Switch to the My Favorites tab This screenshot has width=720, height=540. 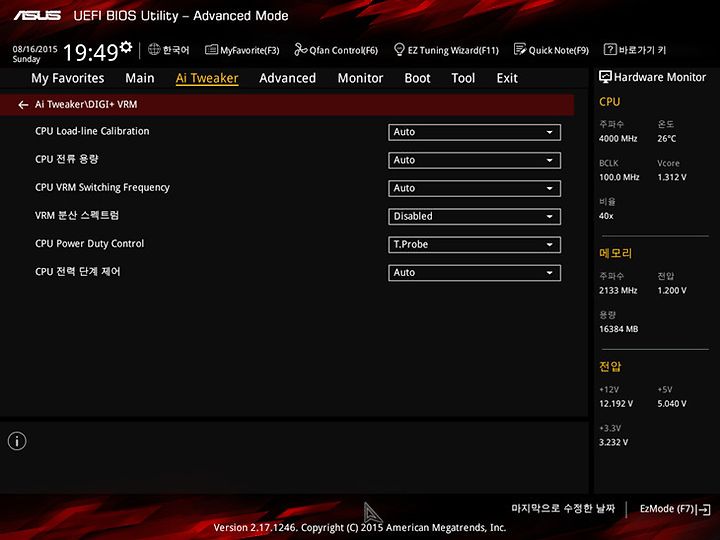click(x=68, y=78)
